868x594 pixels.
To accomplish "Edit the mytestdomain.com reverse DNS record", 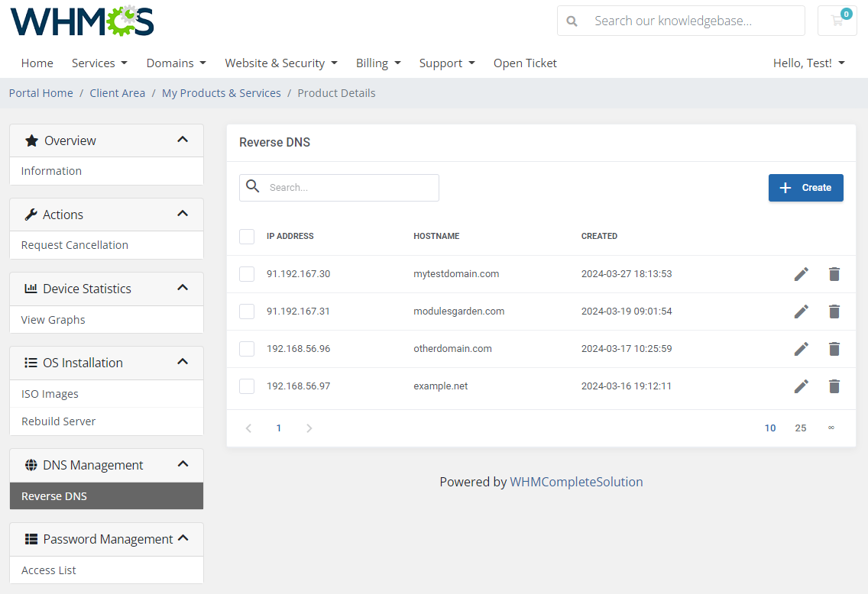I will click(801, 273).
